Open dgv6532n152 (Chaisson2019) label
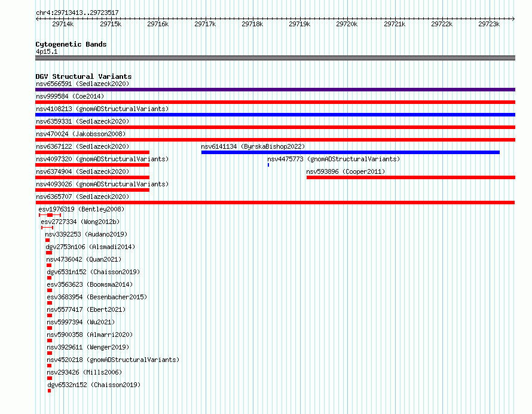This screenshot has width=532, height=414. pyautogui.click(x=94, y=385)
